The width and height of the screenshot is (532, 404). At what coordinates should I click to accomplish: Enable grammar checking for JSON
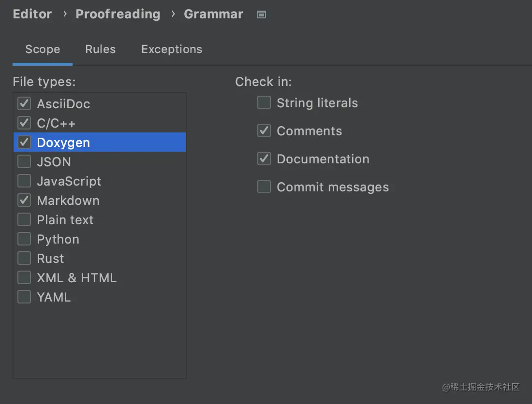[24, 162]
